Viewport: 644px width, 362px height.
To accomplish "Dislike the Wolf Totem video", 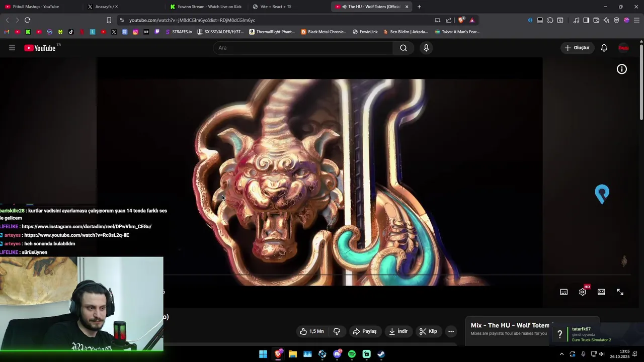I will [x=337, y=331].
